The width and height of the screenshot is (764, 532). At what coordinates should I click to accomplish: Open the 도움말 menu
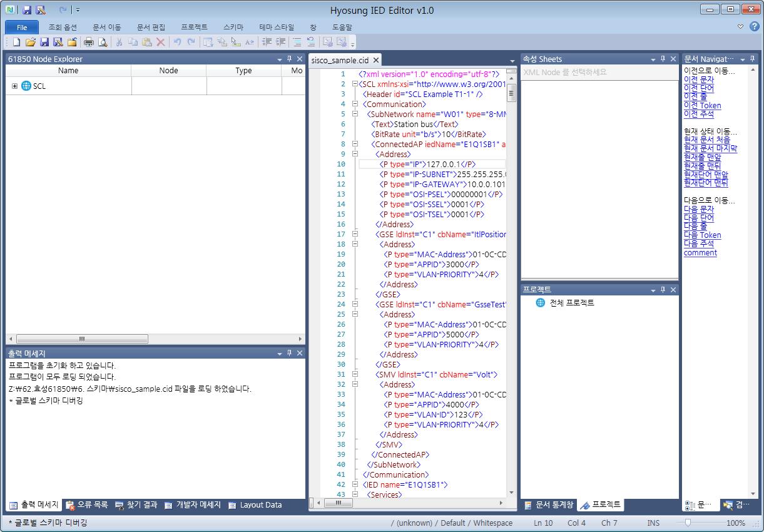[x=342, y=28]
